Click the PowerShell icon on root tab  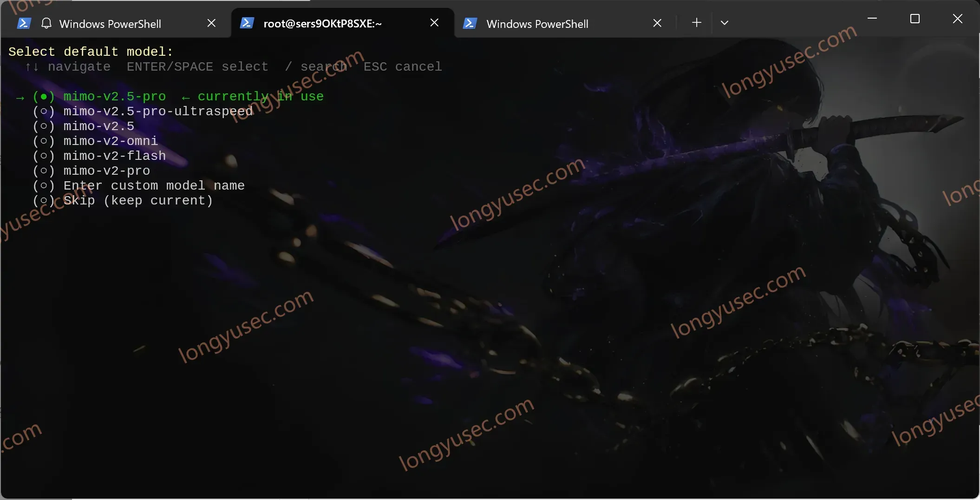(x=247, y=23)
